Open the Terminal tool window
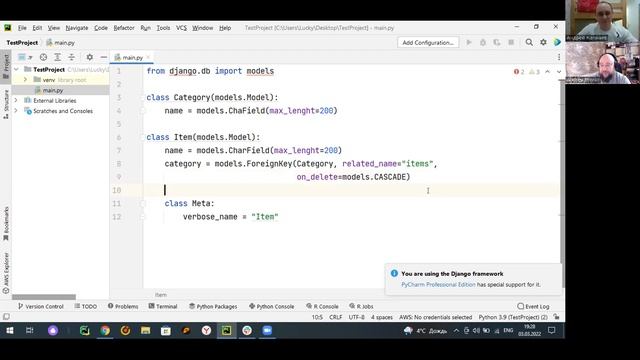This screenshot has height=360, width=640. (x=163, y=306)
